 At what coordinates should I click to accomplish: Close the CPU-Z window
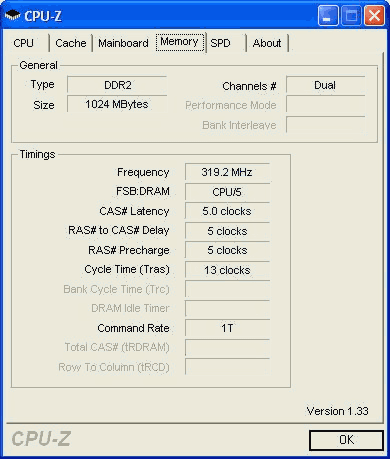click(x=374, y=16)
